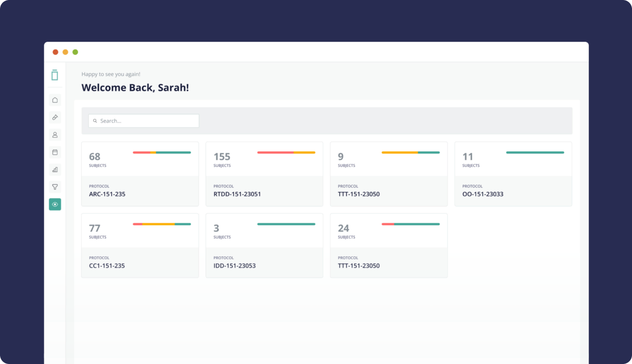Click the 24 subjects count
Image resolution: width=632 pixels, height=364 pixels.
[x=343, y=228]
